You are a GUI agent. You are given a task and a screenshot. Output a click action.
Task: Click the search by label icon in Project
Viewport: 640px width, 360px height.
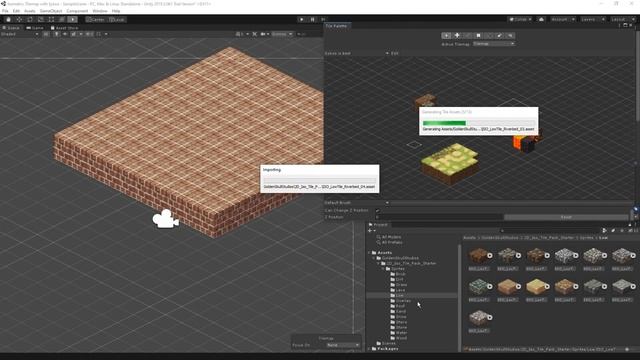(x=613, y=231)
